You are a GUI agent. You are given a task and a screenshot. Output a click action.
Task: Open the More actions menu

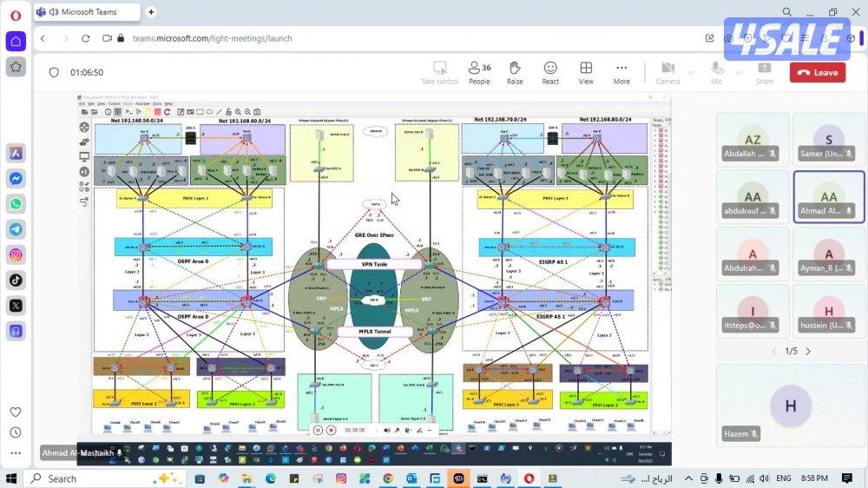(x=621, y=72)
